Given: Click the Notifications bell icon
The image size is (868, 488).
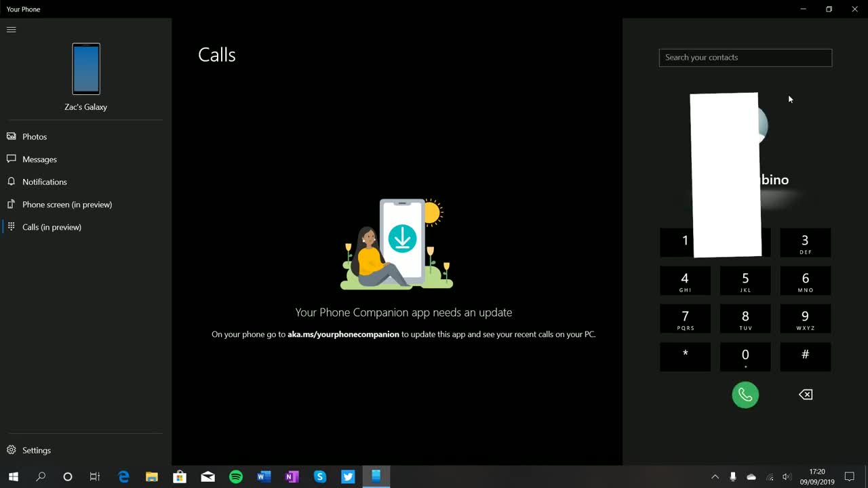Looking at the screenshot, I should click(11, 182).
